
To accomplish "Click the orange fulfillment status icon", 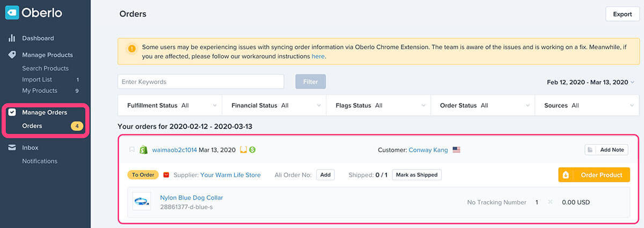I will (243, 150).
